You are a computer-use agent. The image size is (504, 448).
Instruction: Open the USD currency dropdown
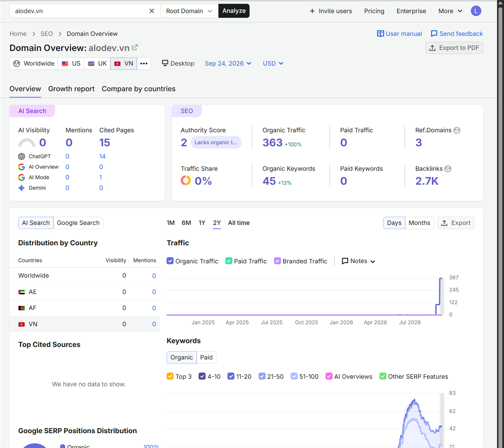(x=273, y=63)
